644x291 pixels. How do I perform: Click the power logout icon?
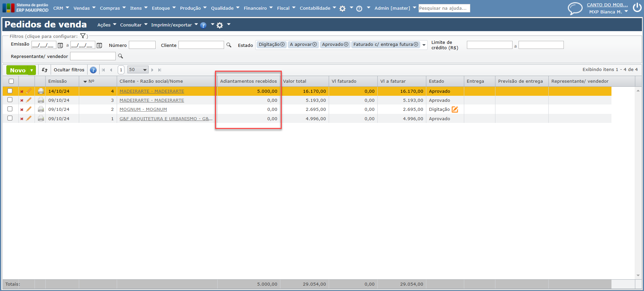pos(637,8)
